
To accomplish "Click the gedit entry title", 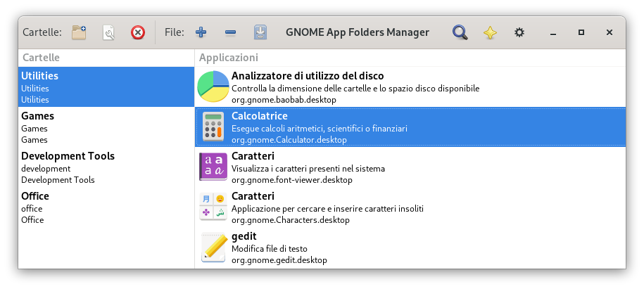I will tap(244, 236).
